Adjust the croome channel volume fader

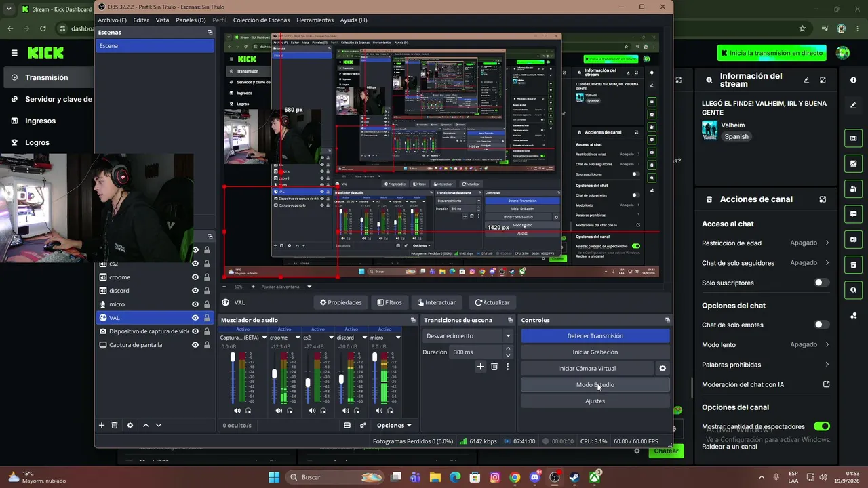tap(275, 373)
